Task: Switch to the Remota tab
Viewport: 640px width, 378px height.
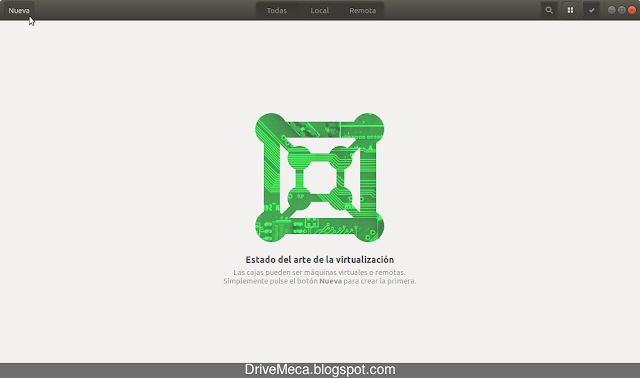Action: pyautogui.click(x=362, y=10)
